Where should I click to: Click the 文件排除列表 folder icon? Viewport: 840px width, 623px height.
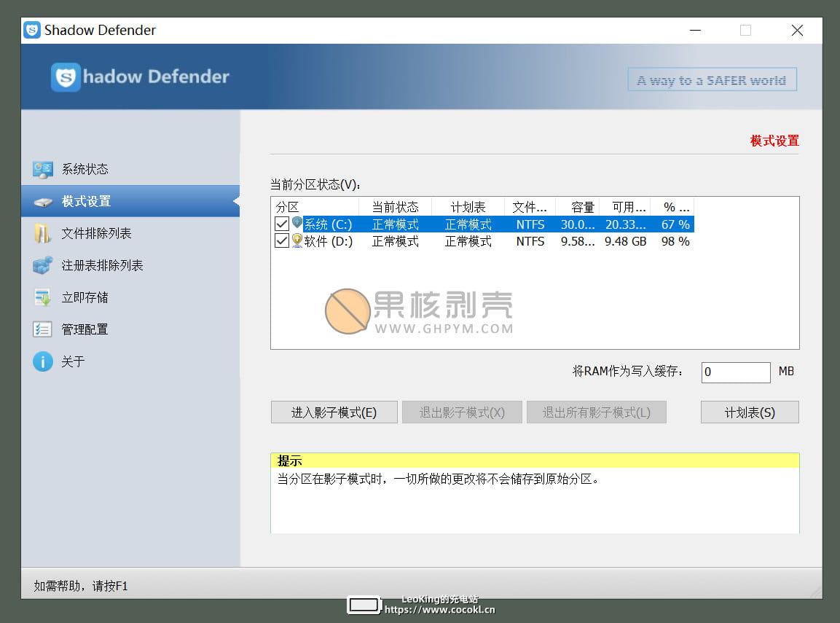[x=42, y=234]
